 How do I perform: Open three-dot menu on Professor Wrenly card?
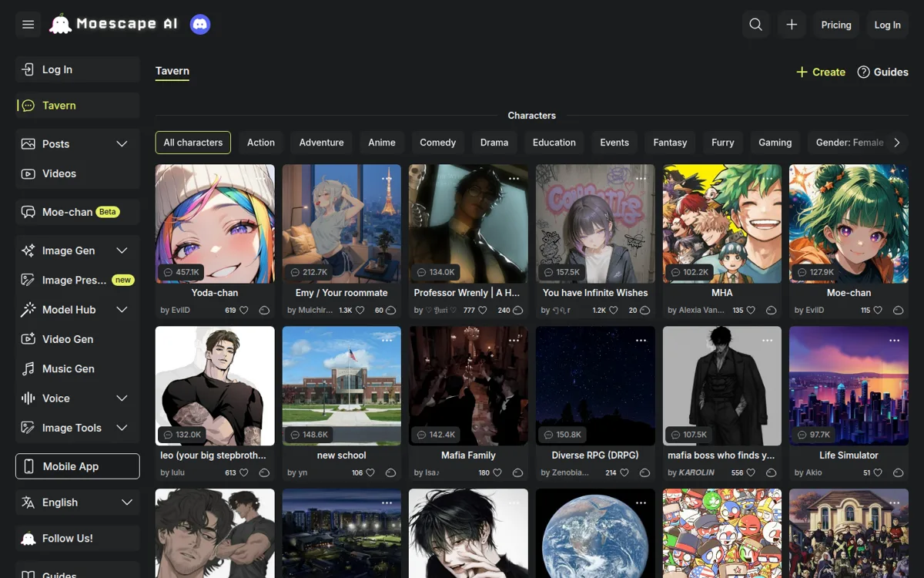click(x=514, y=178)
